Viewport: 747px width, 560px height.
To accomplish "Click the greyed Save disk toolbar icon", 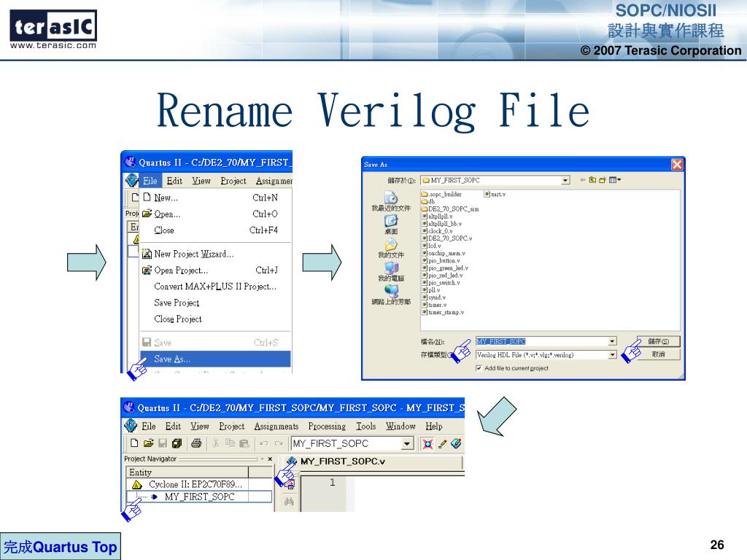I will pyautogui.click(x=163, y=443).
